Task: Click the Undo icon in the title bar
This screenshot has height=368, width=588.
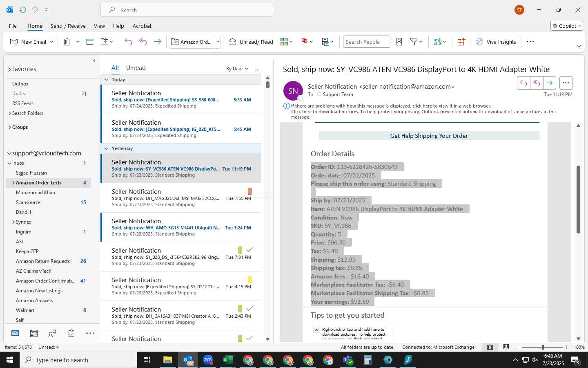Action: click(35, 9)
